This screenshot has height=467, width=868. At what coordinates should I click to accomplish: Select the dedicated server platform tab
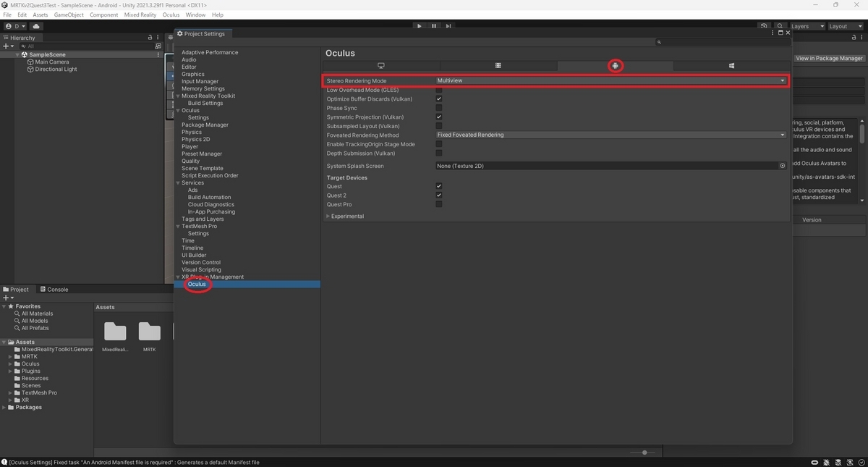pos(498,65)
